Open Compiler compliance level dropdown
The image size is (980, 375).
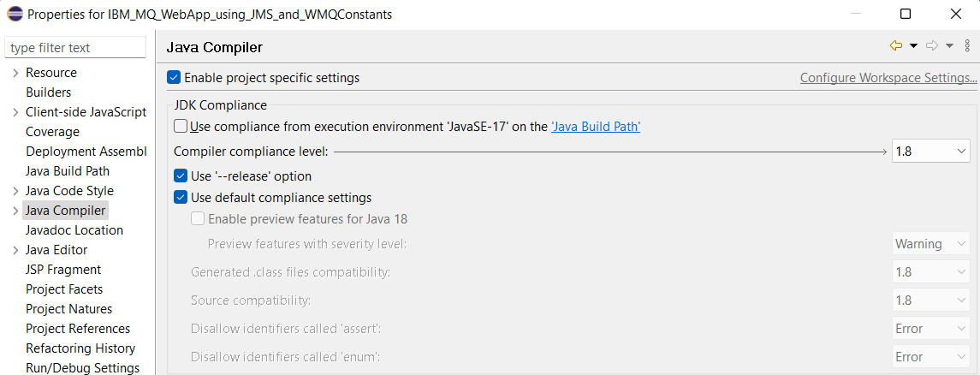(x=930, y=152)
